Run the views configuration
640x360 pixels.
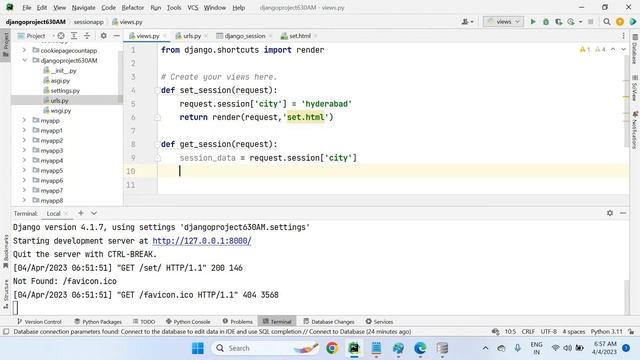(533, 22)
